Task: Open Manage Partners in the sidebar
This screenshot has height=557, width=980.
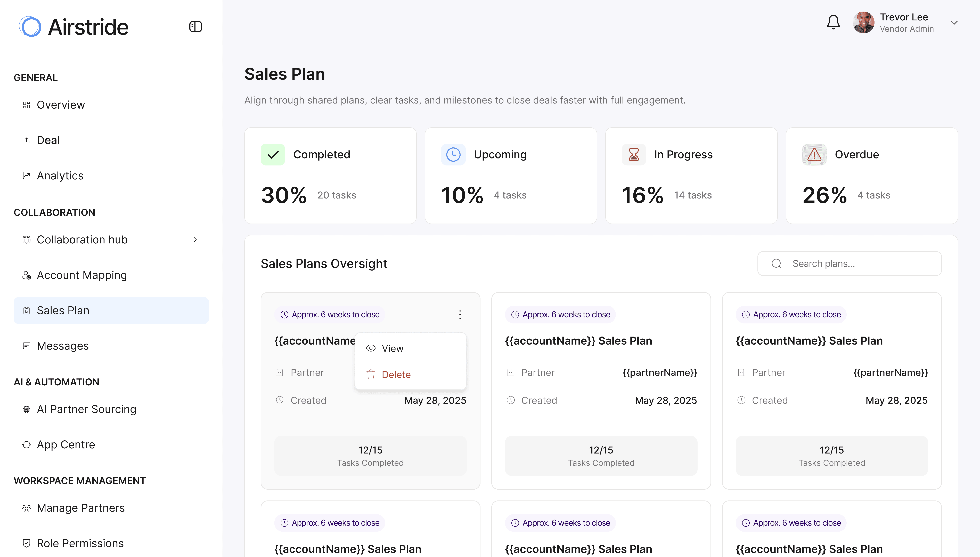Action: tap(81, 508)
